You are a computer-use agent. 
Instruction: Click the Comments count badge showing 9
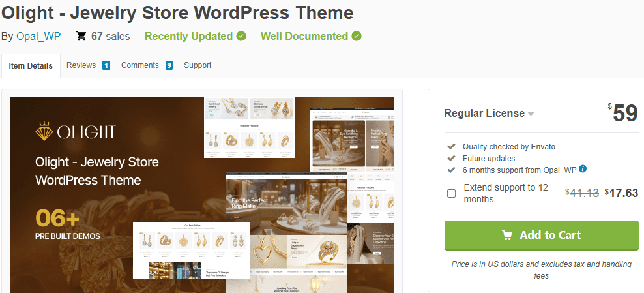169,65
